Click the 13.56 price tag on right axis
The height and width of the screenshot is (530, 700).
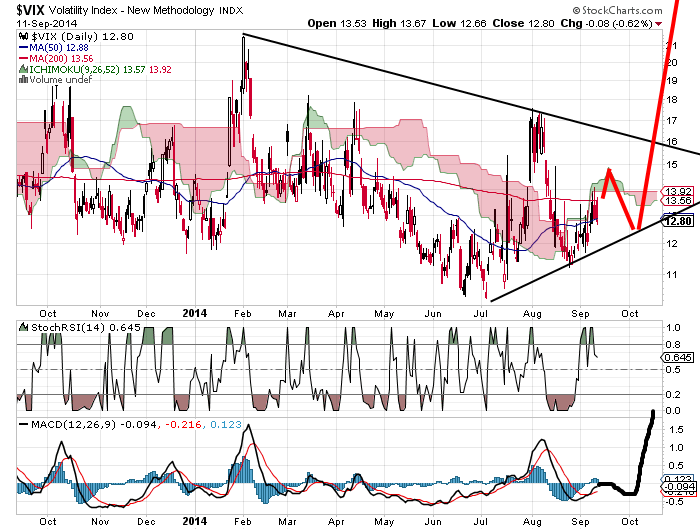[679, 200]
